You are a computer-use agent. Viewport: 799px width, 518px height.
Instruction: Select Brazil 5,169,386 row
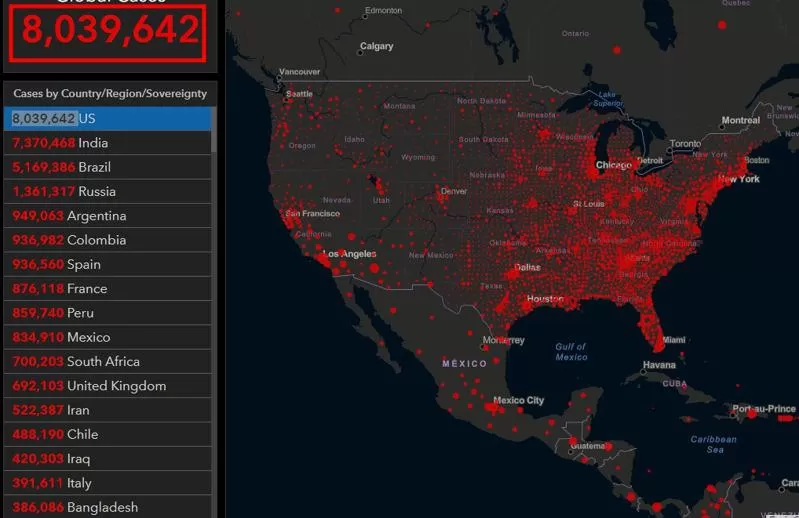click(x=108, y=167)
